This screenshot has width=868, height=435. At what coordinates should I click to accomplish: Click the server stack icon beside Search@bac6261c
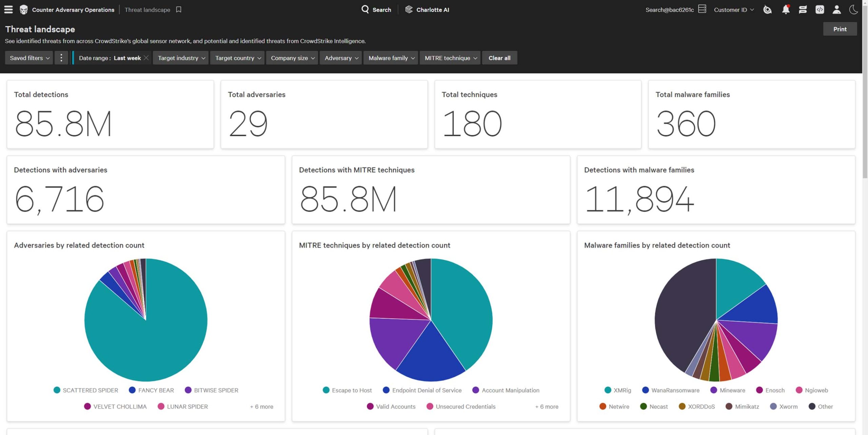[702, 9]
